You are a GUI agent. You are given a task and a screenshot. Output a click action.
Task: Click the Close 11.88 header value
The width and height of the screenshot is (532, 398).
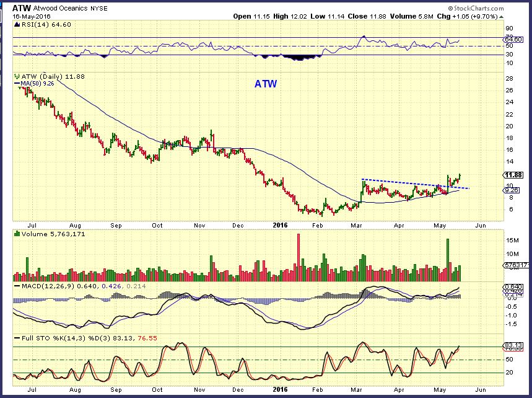[367, 16]
